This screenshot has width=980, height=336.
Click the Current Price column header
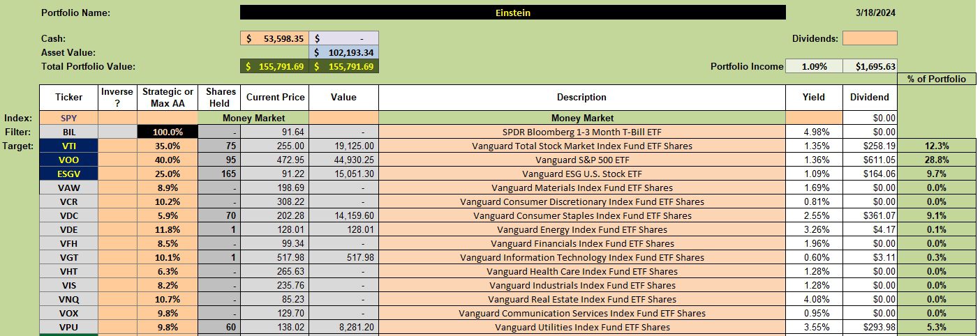(274, 98)
